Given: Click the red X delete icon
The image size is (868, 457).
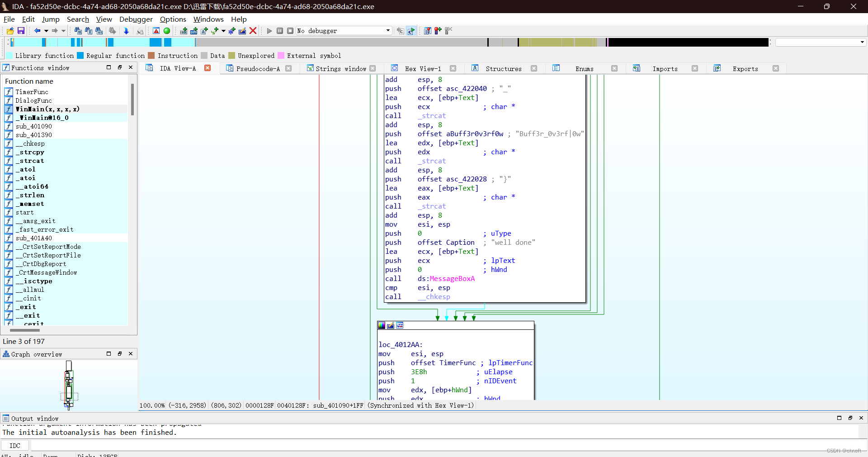Looking at the screenshot, I should click(253, 31).
